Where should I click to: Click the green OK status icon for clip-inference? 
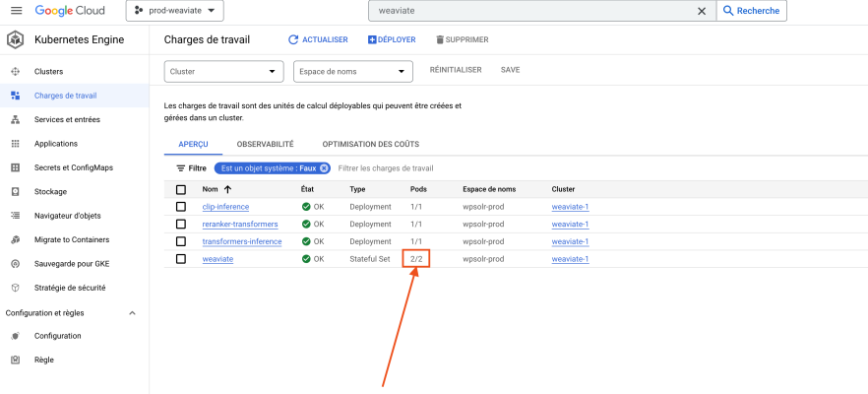(x=306, y=207)
